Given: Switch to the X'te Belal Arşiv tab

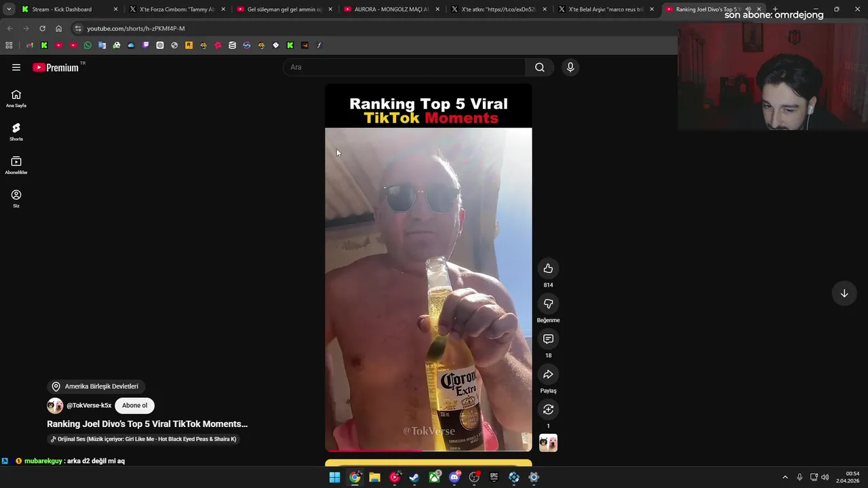Looking at the screenshot, I should click(605, 9).
